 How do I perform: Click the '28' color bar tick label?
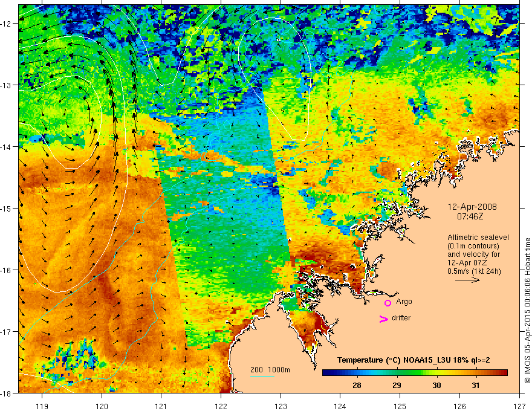[357, 385]
